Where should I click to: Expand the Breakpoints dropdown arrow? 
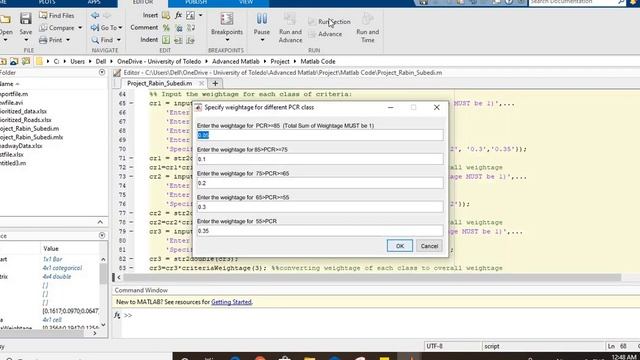coord(227,40)
